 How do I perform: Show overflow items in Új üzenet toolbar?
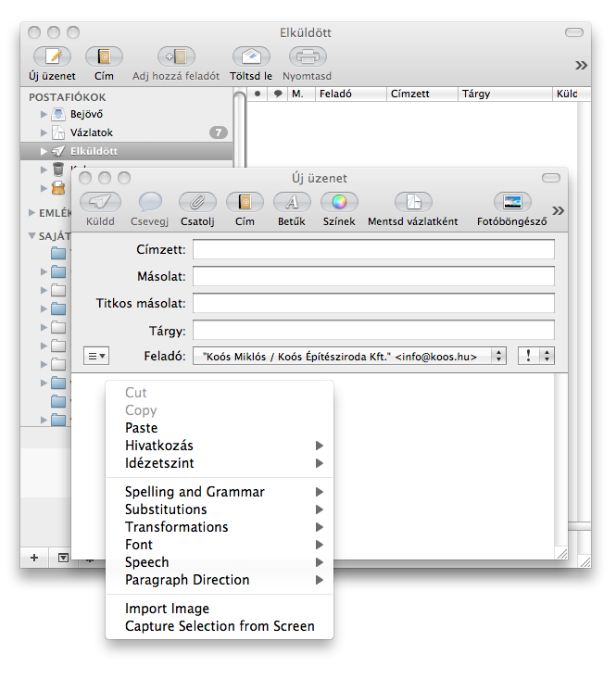[558, 211]
